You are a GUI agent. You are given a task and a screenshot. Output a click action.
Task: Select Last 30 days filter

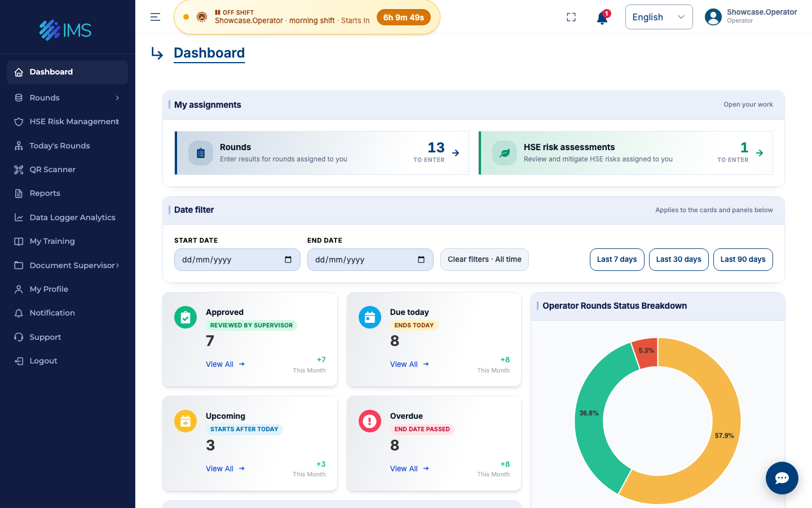point(679,260)
